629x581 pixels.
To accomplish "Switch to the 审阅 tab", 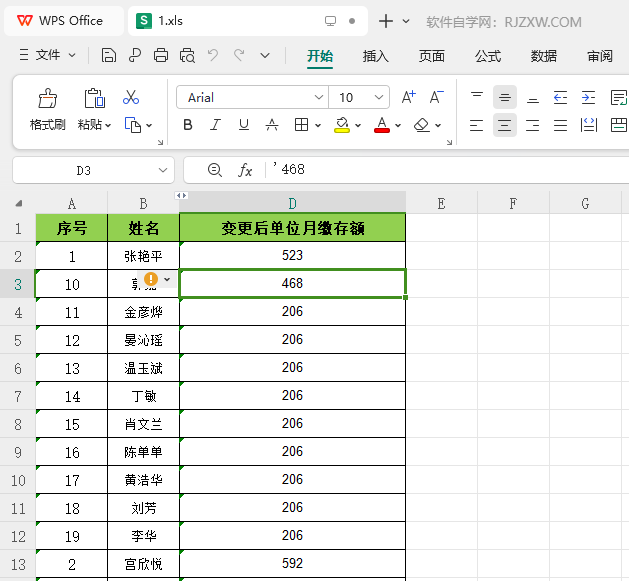I will click(x=600, y=56).
